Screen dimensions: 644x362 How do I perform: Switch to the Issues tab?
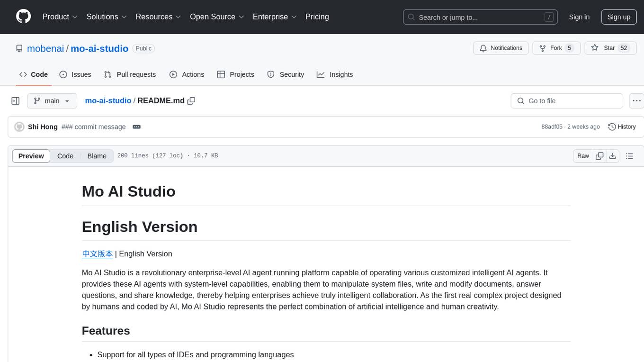75,74
